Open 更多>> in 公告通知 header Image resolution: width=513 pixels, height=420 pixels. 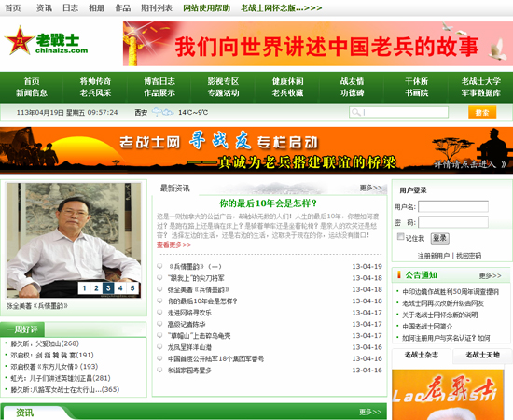490,275
